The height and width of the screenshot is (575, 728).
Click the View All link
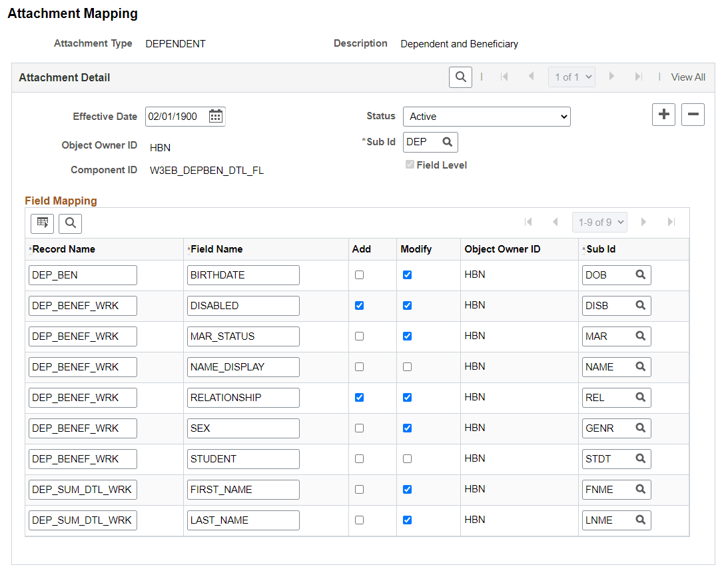[x=688, y=77]
